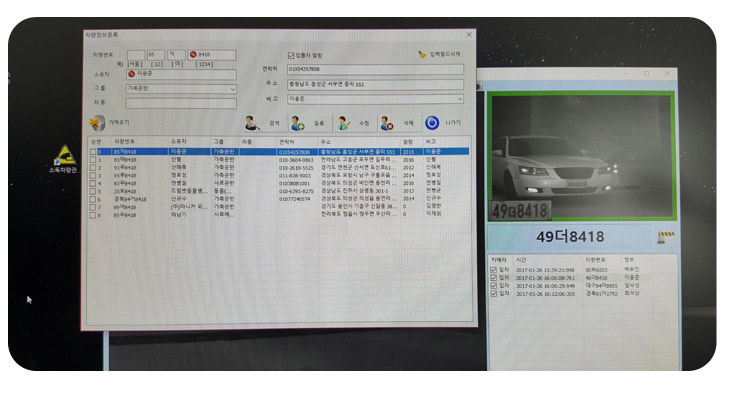Click the empty vehicle type (차종) field
Image resolution: width=730 pixels, height=393 pixels.
(181, 103)
